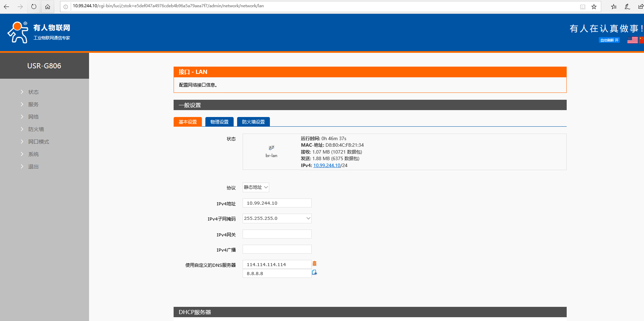
Task: Click the add DNS server icon
Action: pyautogui.click(x=314, y=272)
